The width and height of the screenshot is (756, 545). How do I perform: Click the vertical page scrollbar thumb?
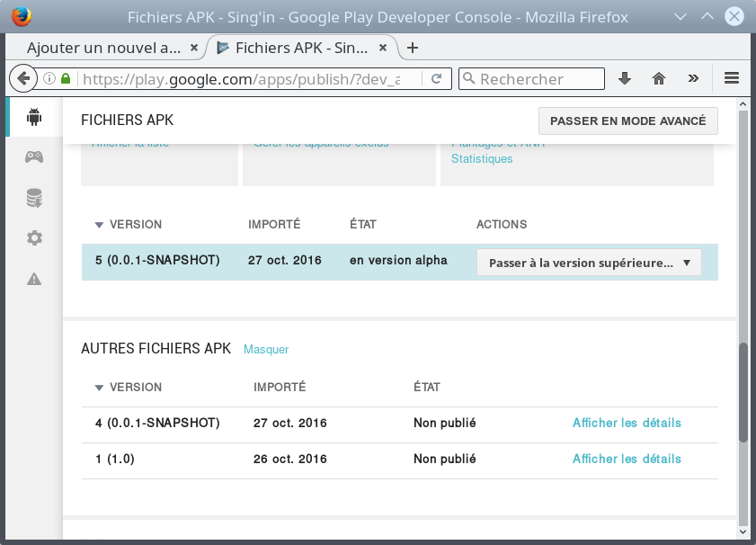743,392
